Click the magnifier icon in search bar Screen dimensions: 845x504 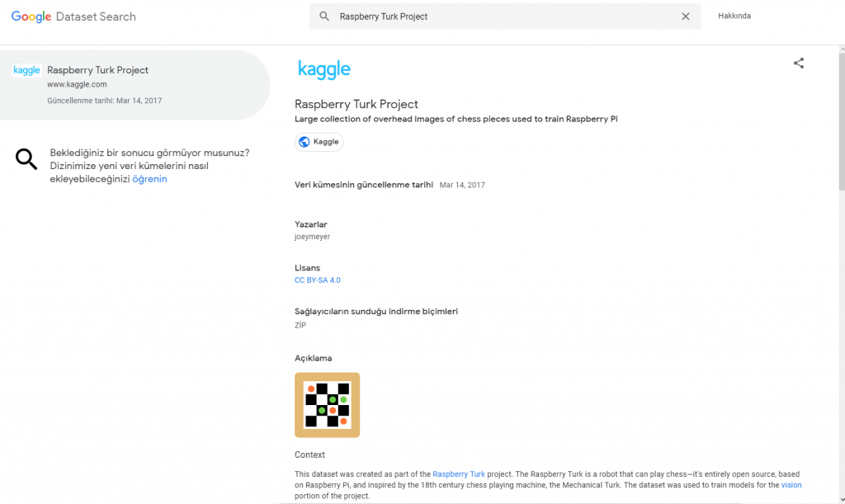click(x=323, y=16)
